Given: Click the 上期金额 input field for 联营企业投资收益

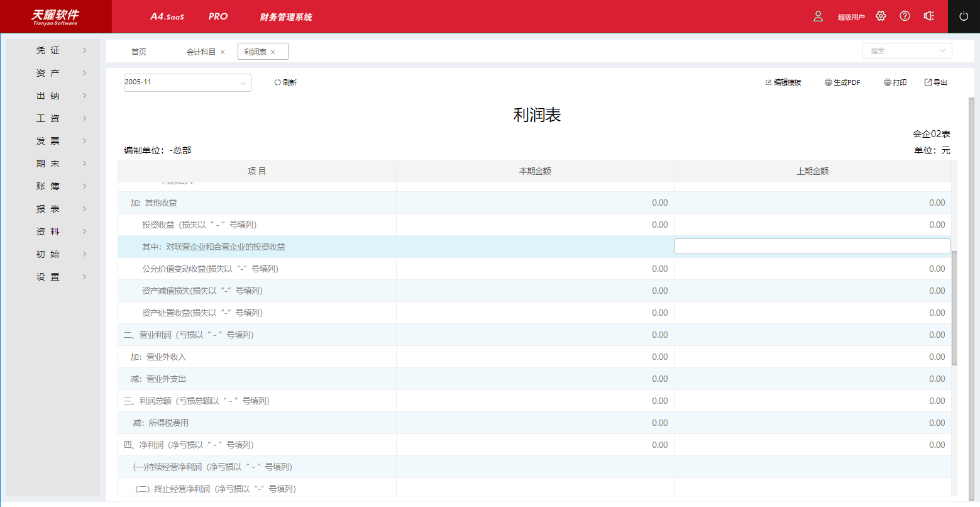Looking at the screenshot, I should coord(812,247).
